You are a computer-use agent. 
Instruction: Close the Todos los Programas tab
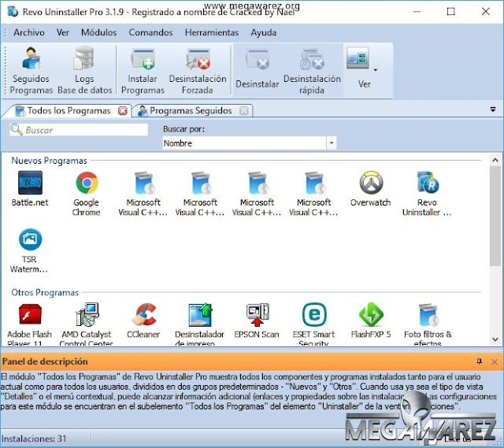click(x=123, y=111)
